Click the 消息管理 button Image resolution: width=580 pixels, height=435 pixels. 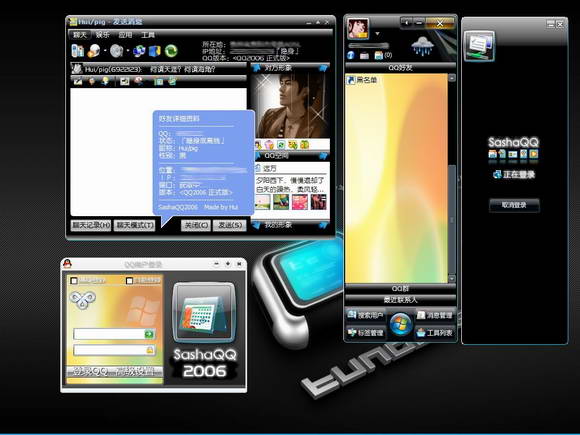coord(435,315)
